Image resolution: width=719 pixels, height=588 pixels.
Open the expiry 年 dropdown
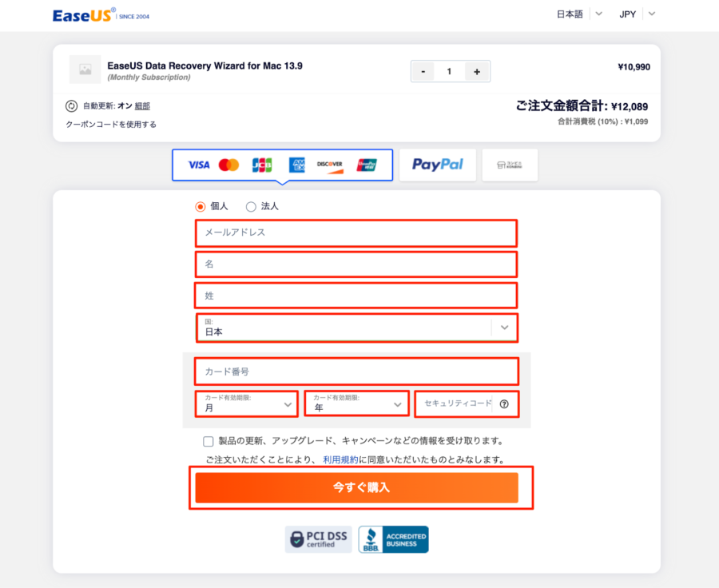point(357,404)
